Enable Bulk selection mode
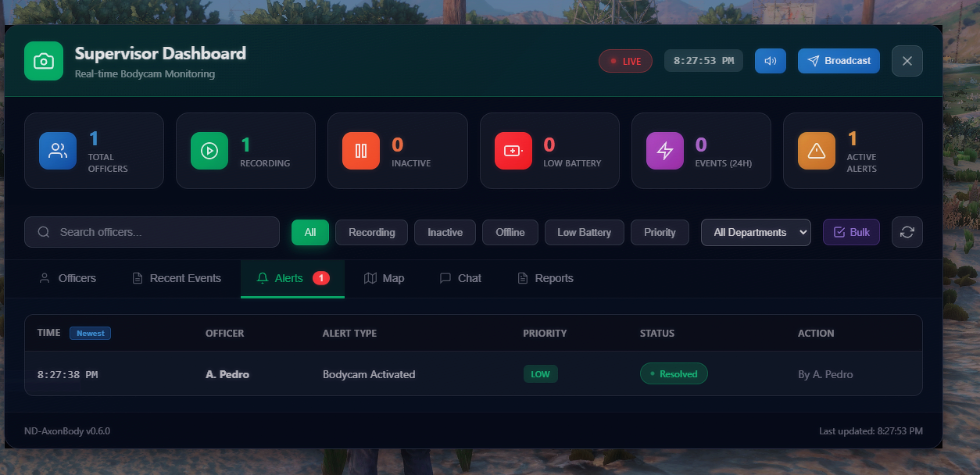980x475 pixels. [851, 232]
